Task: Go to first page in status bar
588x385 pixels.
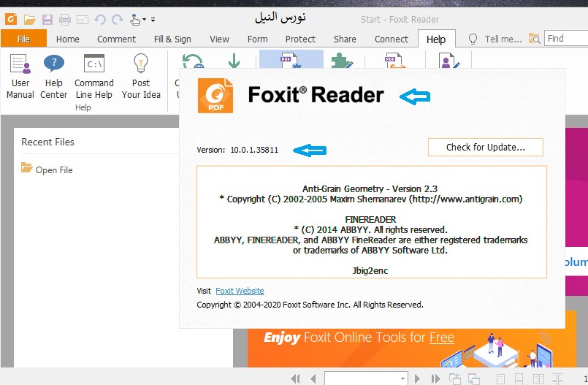Action: click(295, 378)
